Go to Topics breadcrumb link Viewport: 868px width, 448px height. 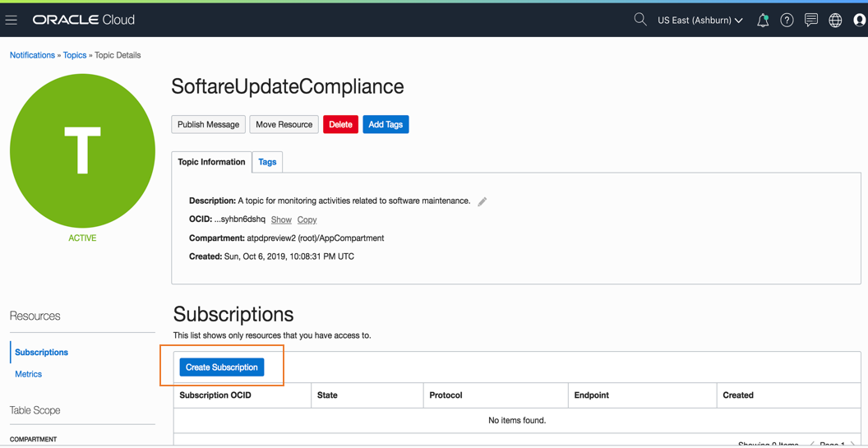75,55
